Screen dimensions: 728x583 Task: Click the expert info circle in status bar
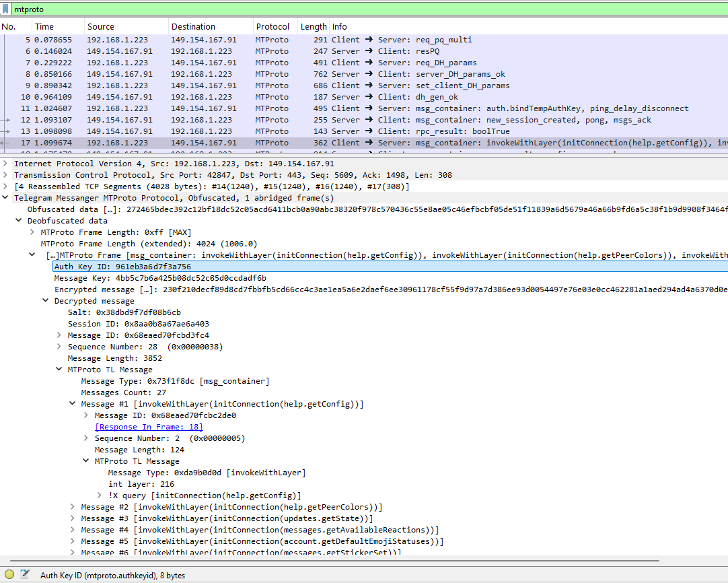pyautogui.click(x=9, y=574)
